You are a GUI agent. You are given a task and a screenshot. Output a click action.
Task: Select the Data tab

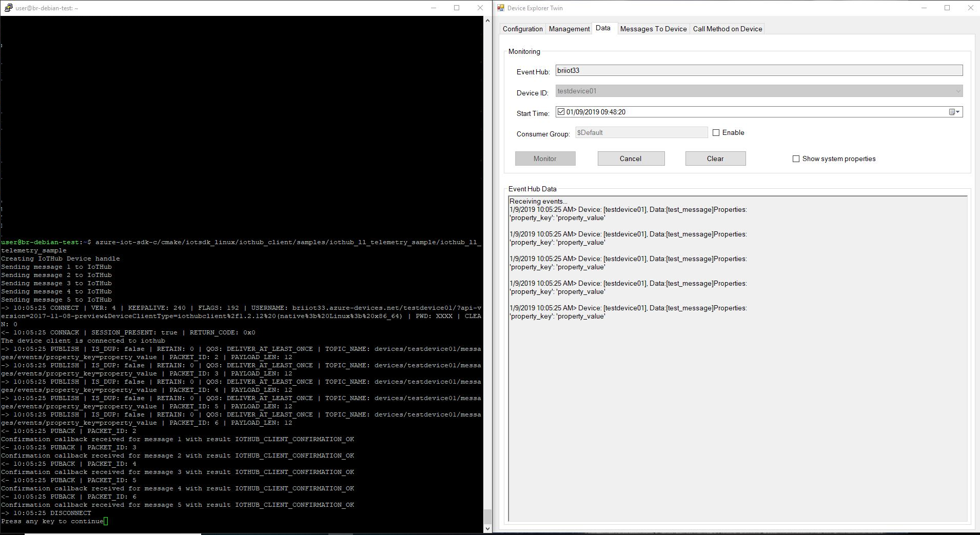603,28
